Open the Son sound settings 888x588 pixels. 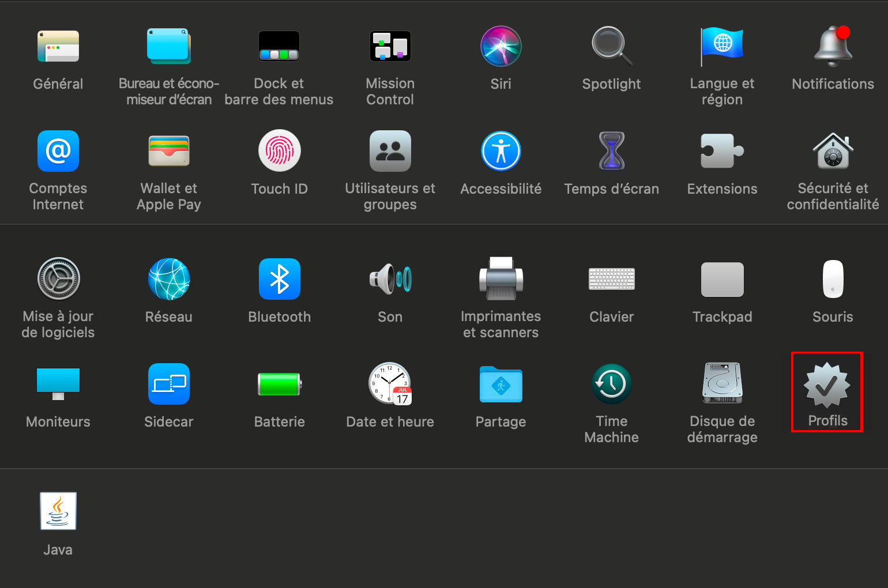coord(390,280)
